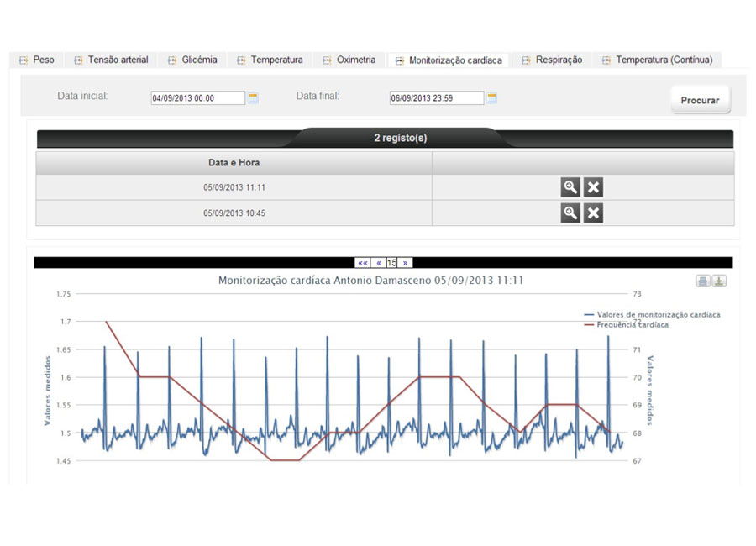Expand the Peso tab section

pyautogui.click(x=36, y=60)
